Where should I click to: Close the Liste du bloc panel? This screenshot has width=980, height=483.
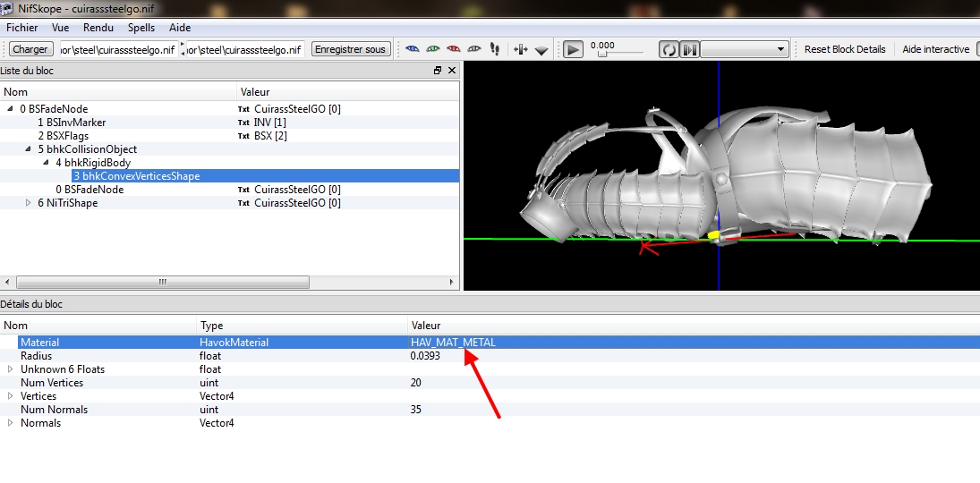point(452,71)
